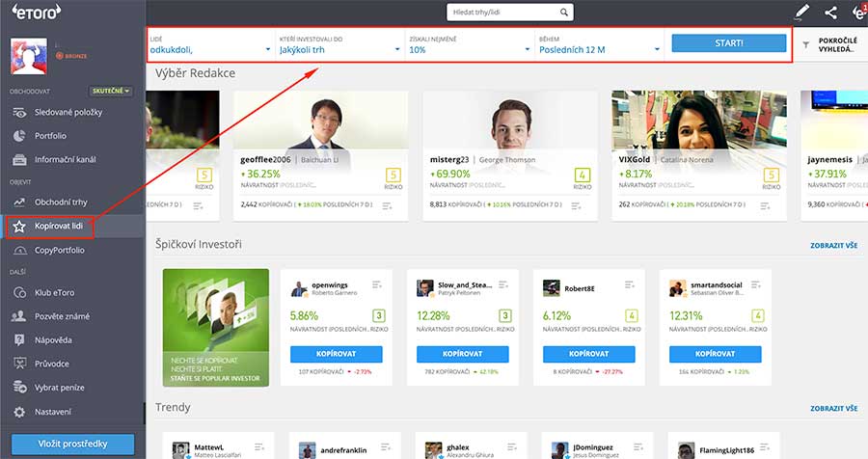Click the START! search button

(728, 43)
